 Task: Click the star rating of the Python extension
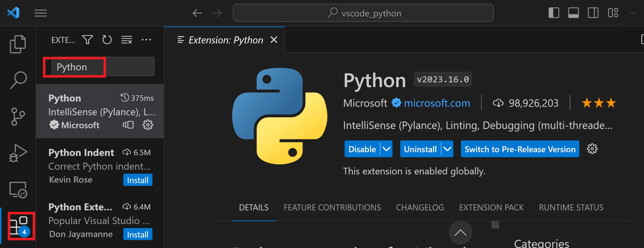click(598, 103)
